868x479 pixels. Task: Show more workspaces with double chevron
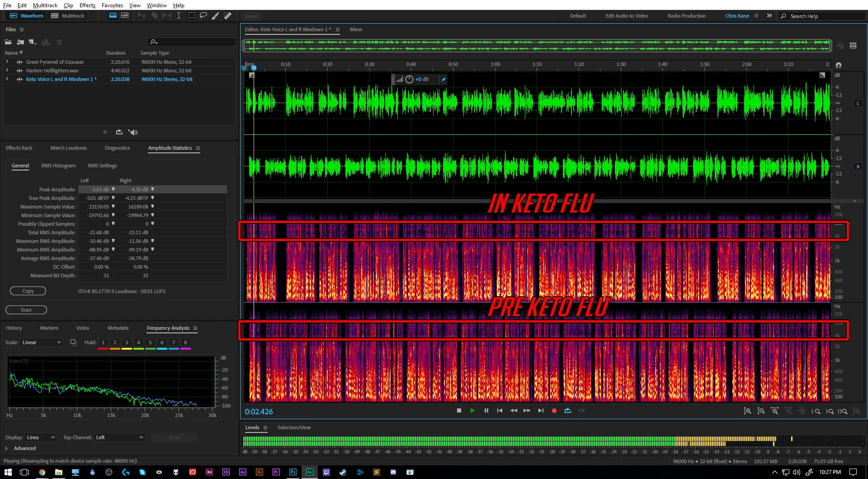pyautogui.click(x=769, y=15)
